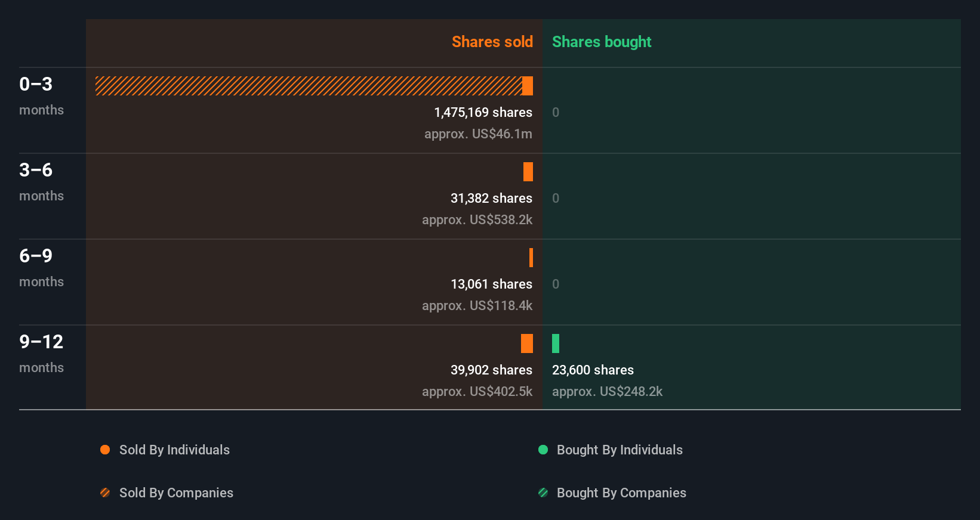Select the Sold By Companies legend label
The height and width of the screenshot is (520, 980).
(x=176, y=493)
